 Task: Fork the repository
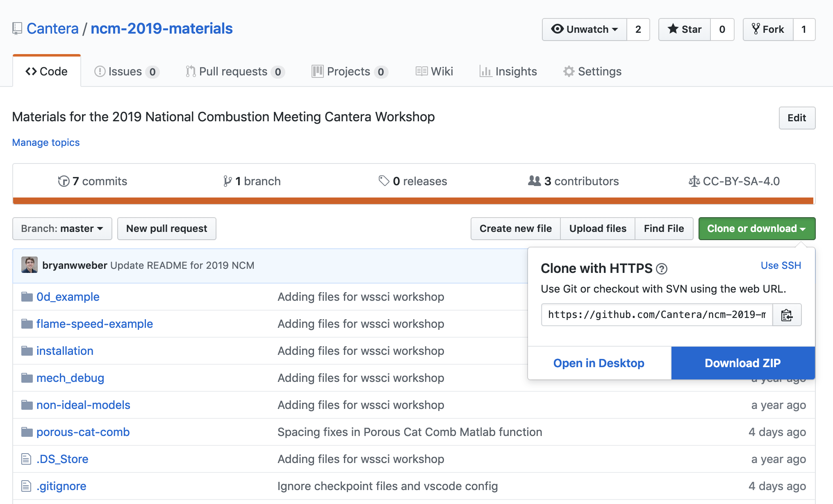click(768, 30)
